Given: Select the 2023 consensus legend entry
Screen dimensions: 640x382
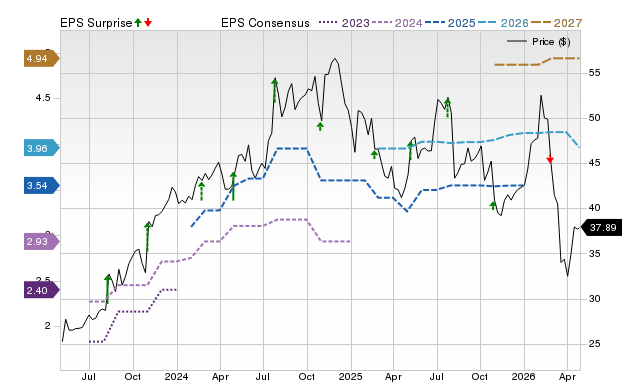Looking at the screenshot, I should tap(344, 23).
